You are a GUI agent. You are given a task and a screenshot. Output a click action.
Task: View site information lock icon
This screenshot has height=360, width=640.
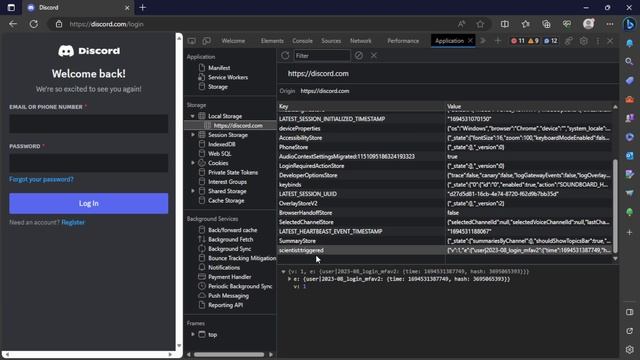[x=59, y=24]
